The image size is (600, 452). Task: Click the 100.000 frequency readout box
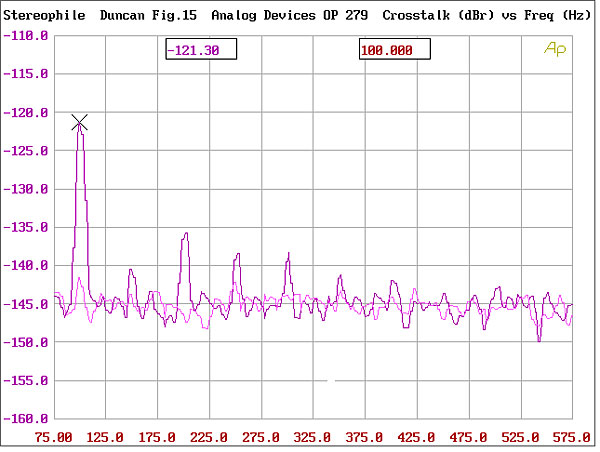pos(395,49)
